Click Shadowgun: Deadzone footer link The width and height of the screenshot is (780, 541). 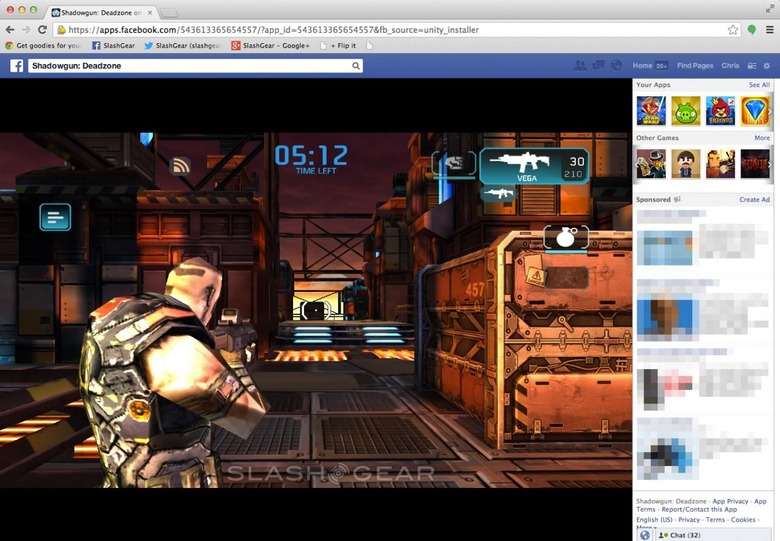click(x=671, y=501)
